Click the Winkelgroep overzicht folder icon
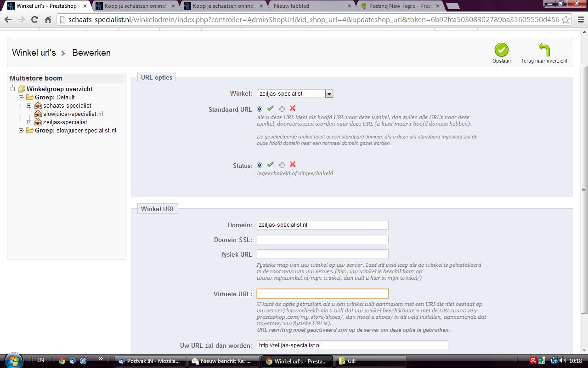 click(22, 89)
